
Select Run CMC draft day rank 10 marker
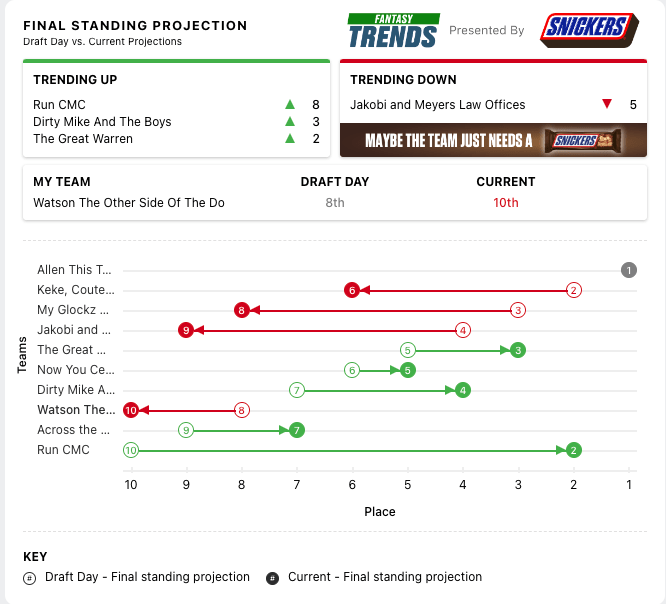pos(131,450)
